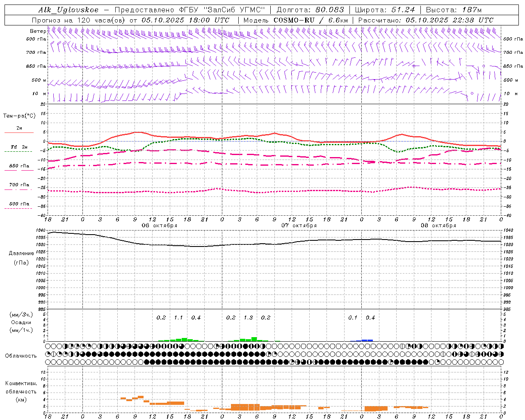Screen dimensions: 525x420
Task: Click the Облачность cloud cover label
Action: [x=21, y=356]
